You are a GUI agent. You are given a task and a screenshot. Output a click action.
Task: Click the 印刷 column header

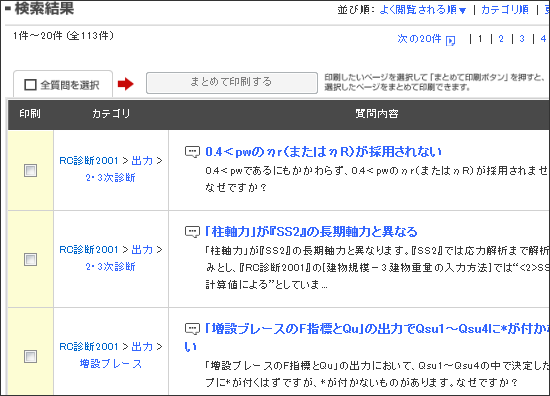pyautogui.click(x=30, y=114)
